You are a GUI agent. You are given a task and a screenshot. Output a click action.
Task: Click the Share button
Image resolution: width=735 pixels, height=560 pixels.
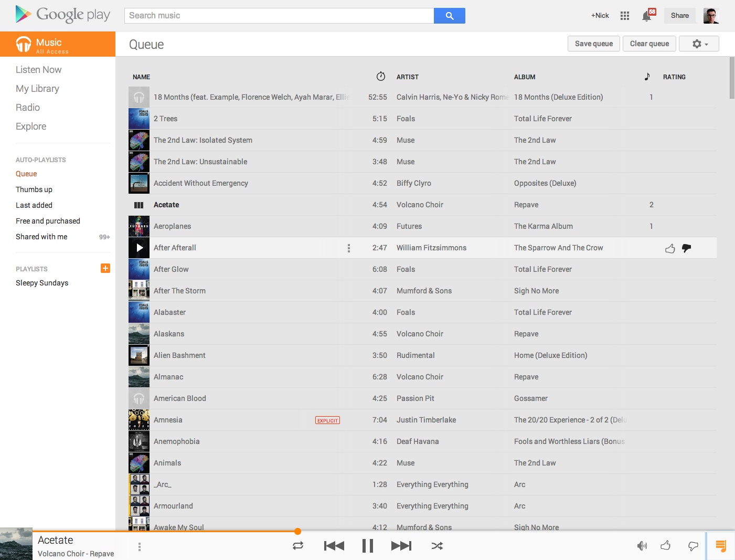[680, 16]
